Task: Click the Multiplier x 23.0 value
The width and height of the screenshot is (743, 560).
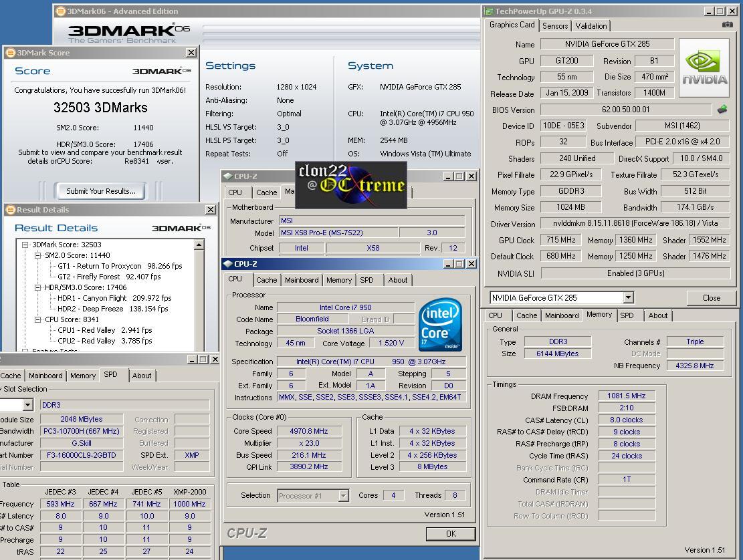Action: pyautogui.click(x=309, y=443)
